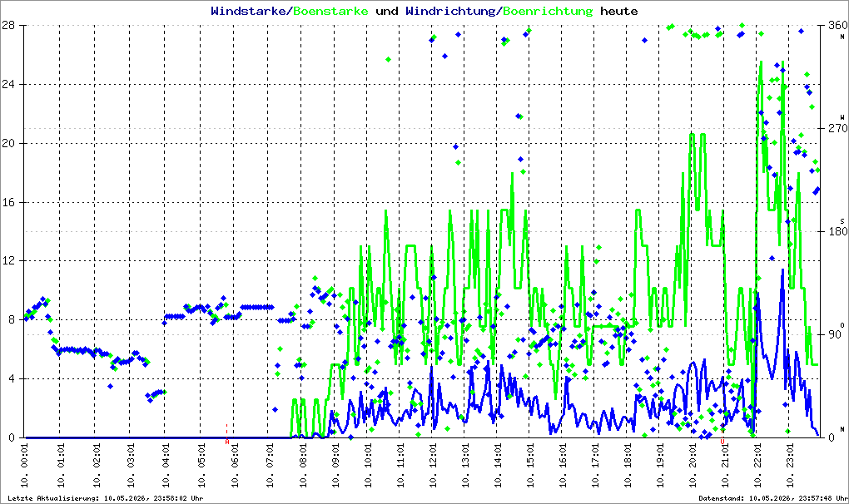
Task: Click the 270 right axis label
Action: tap(837, 128)
